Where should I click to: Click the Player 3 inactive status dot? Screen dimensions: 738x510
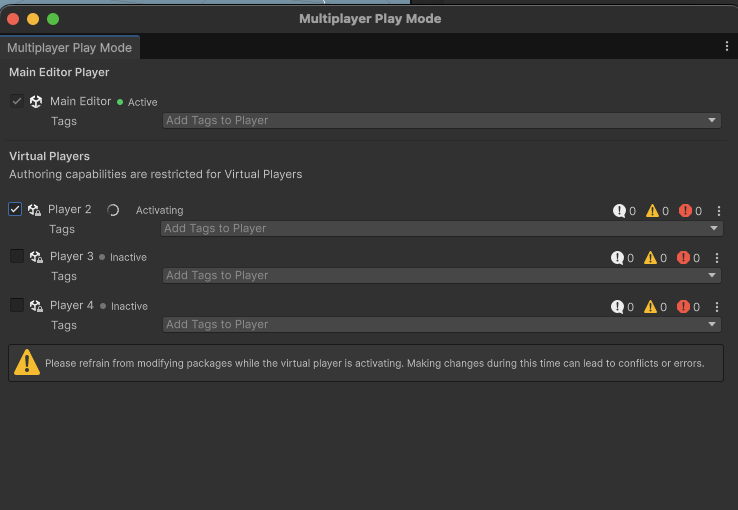click(102, 257)
